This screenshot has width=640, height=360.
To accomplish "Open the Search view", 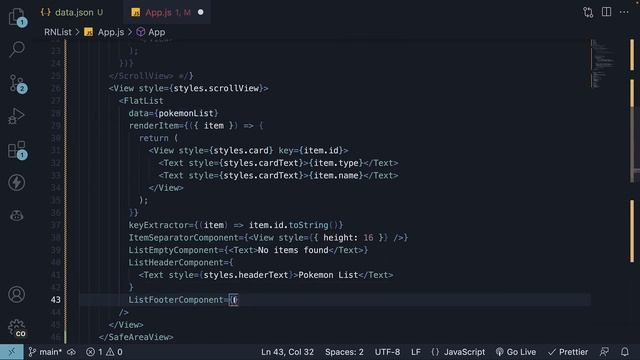I will click(17, 49).
